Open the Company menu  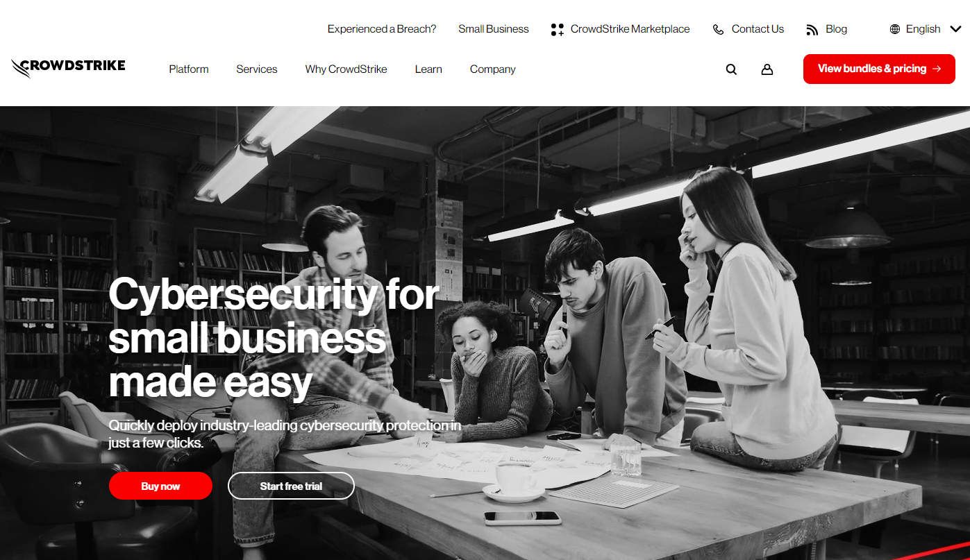point(493,69)
